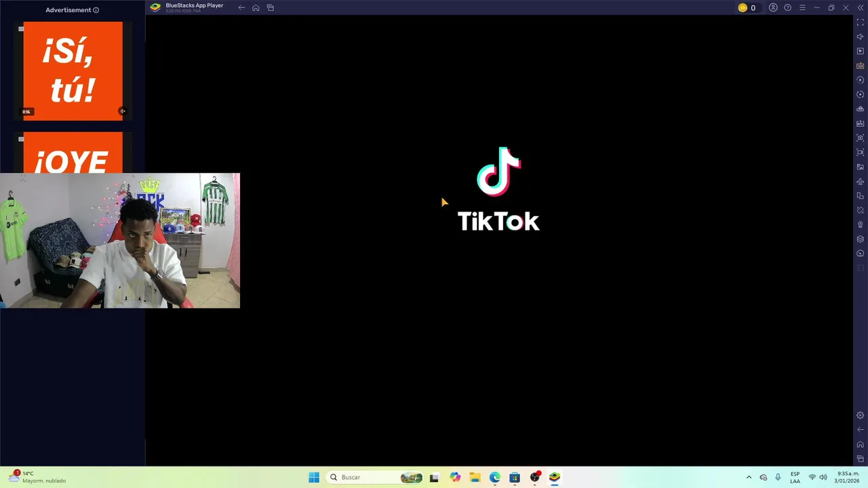Click the lock cursor icon in sidebar
The height and width of the screenshot is (488, 868).
[861, 52]
